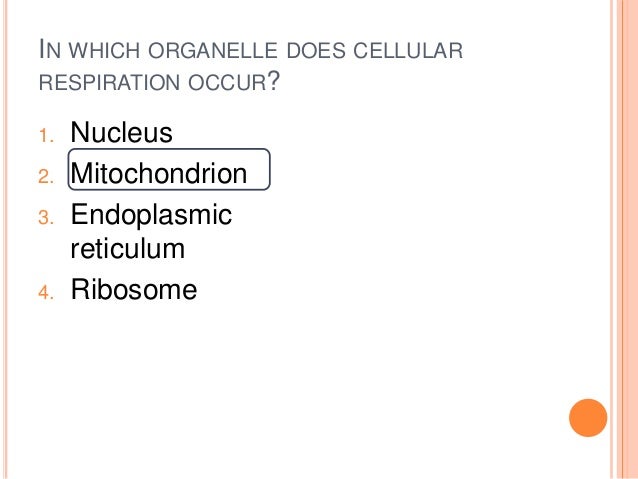Choose the Mitochondrion answer
The height and width of the screenshot is (479, 638).
click(x=159, y=173)
